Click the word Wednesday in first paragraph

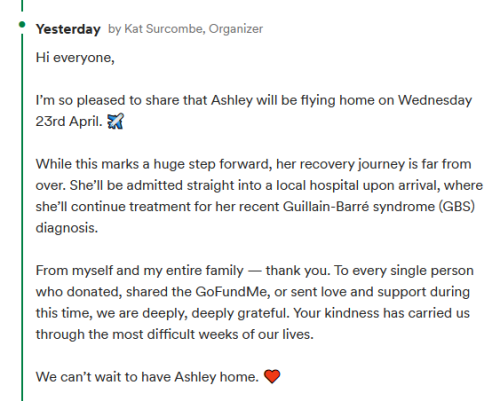click(435, 100)
